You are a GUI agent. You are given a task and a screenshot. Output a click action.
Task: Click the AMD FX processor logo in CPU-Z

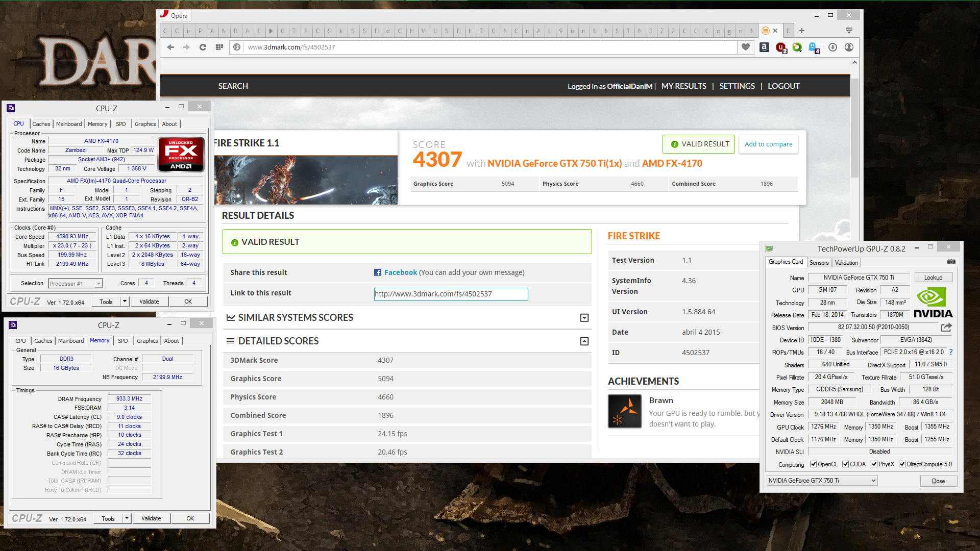pyautogui.click(x=181, y=154)
